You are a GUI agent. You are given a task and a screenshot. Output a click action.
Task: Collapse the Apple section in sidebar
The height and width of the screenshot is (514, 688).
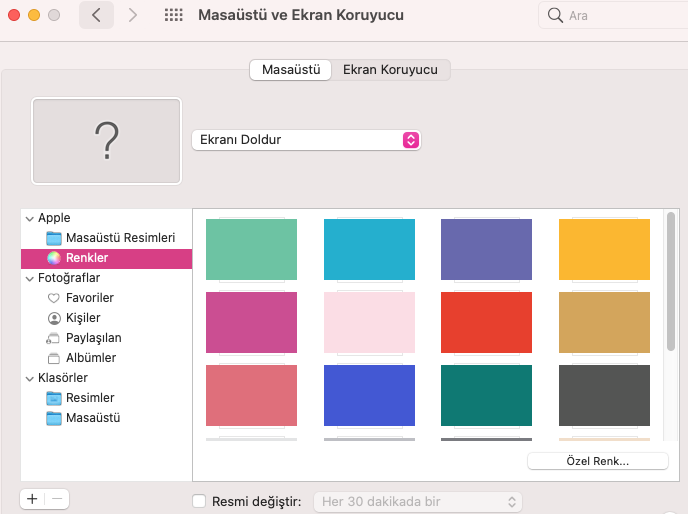(29, 218)
